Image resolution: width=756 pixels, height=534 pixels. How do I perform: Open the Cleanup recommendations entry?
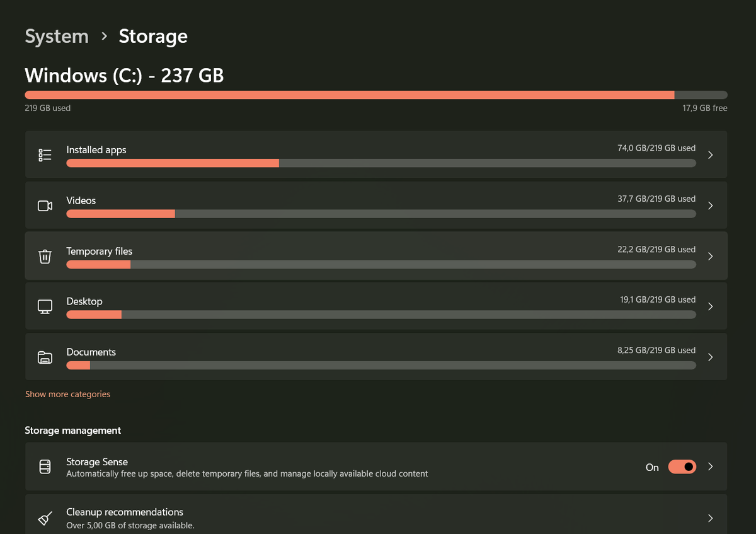[125, 512]
